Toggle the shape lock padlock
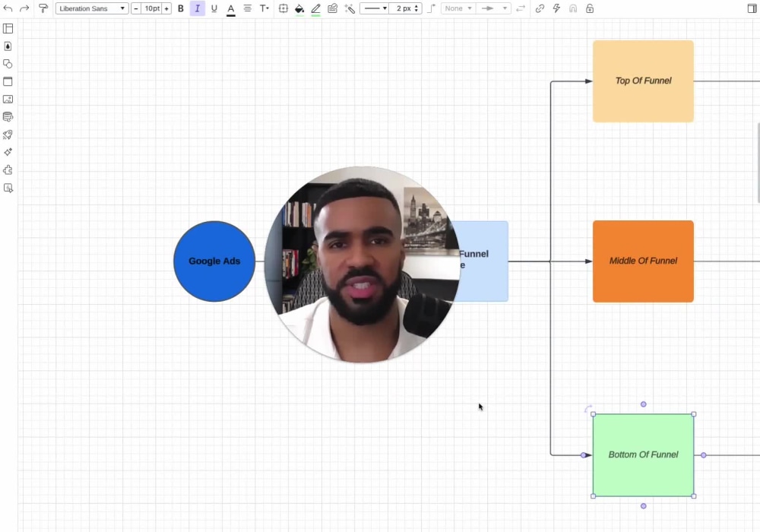Viewport: 760px width, 532px height. [590, 8]
